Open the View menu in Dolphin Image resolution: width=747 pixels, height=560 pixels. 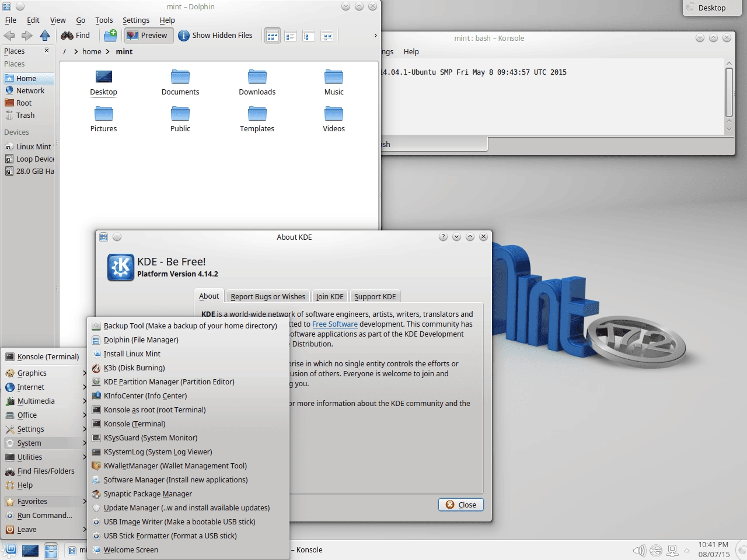(58, 20)
